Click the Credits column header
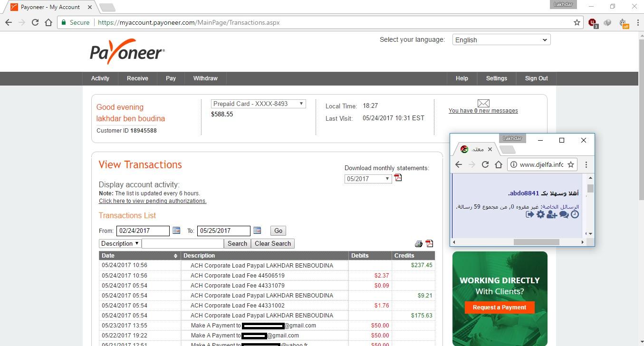The image size is (644, 346). 413,256
